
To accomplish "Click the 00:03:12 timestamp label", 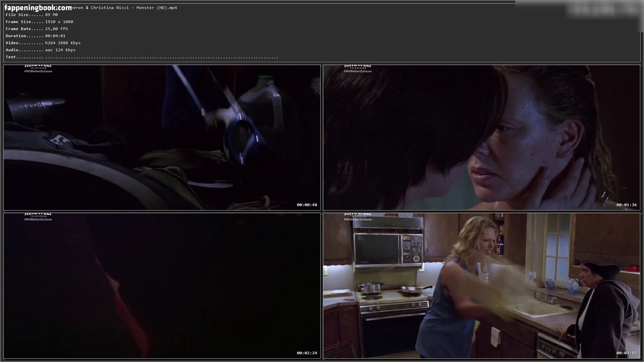I will 626,353.
